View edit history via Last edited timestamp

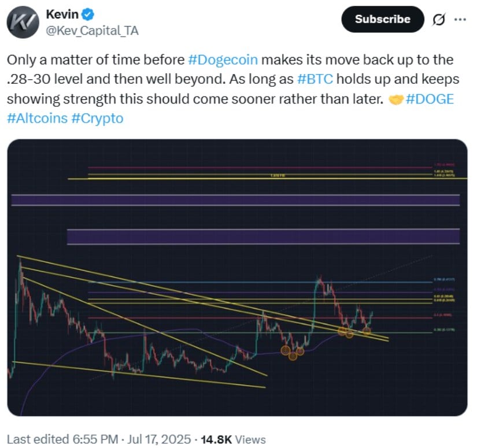[x=62, y=439]
